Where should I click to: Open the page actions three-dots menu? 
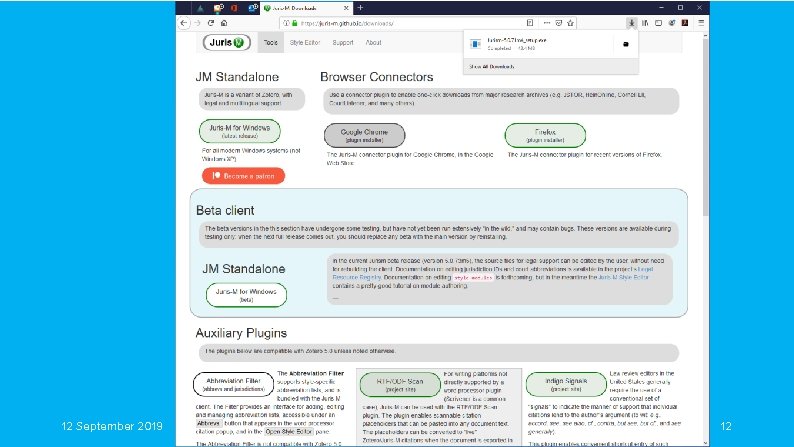click(547, 23)
